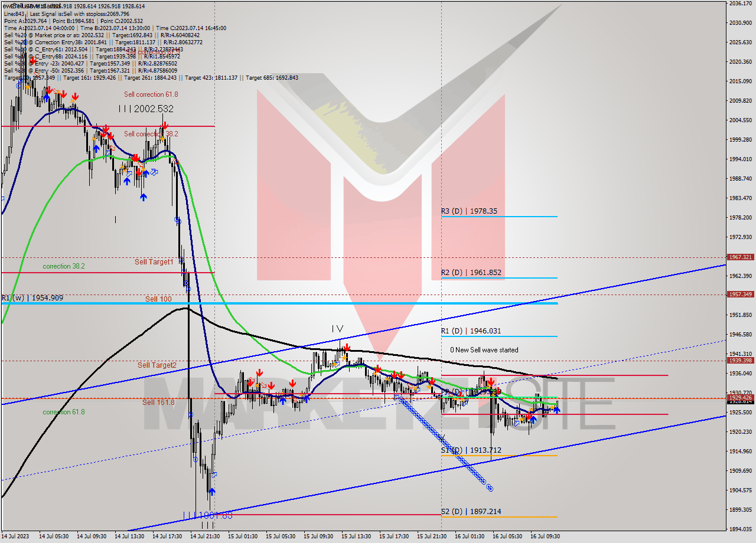Click the '14 Jul 05:30' time label
The height and width of the screenshot is (543, 756).
click(54, 537)
